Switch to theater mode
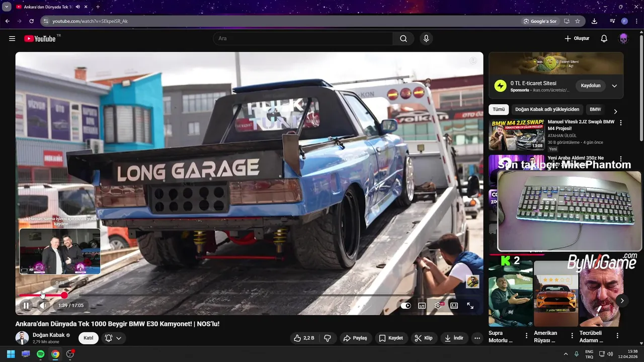The width and height of the screenshot is (644, 362). [x=454, y=305]
